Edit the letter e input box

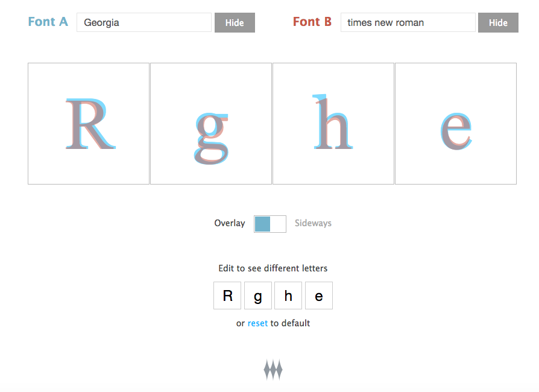tap(319, 296)
